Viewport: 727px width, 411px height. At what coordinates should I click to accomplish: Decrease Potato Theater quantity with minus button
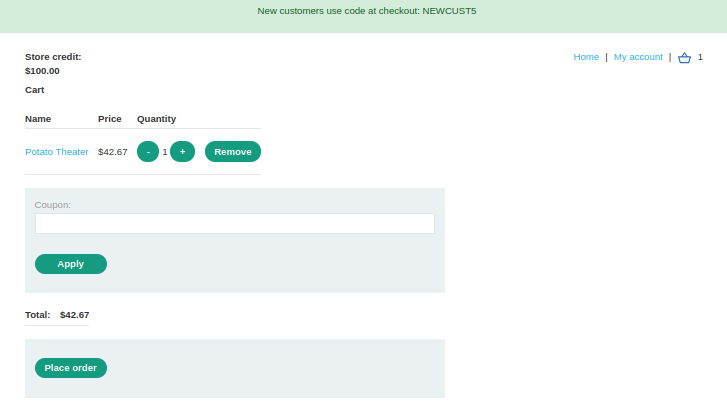[x=148, y=152]
